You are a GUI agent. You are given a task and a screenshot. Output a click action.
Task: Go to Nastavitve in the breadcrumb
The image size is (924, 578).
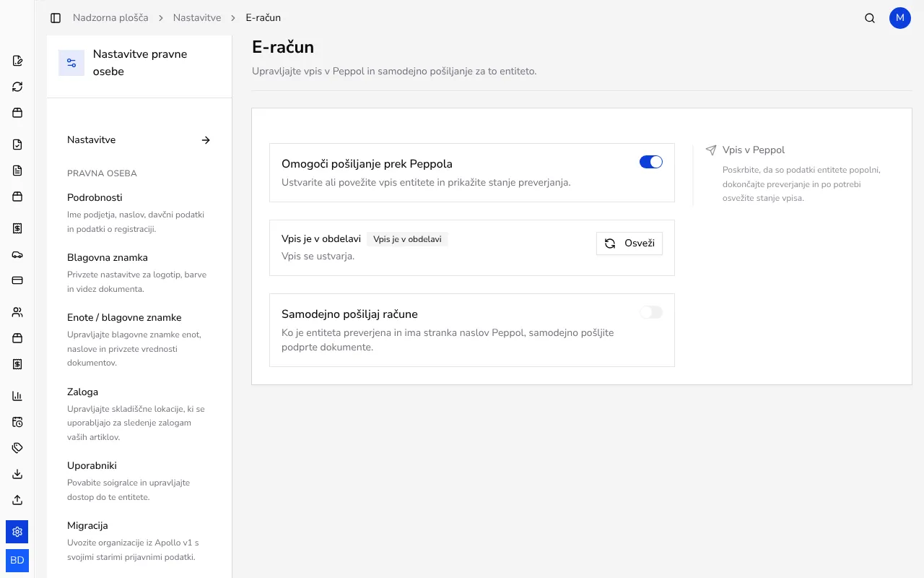pyautogui.click(x=197, y=18)
